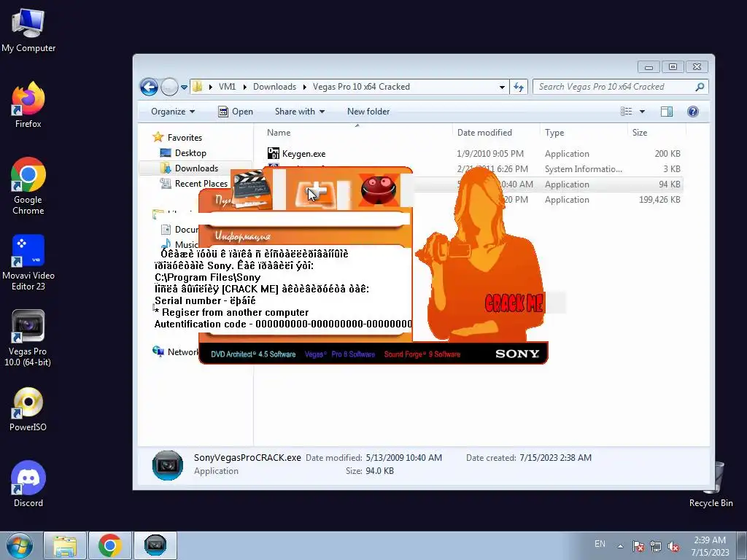Click the Explorer forward arrow button
The height and width of the screenshot is (560, 747).
(169, 87)
